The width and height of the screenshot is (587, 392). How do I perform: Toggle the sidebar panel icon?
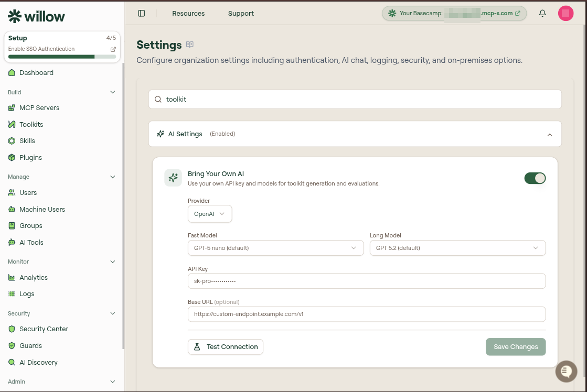pos(142,14)
